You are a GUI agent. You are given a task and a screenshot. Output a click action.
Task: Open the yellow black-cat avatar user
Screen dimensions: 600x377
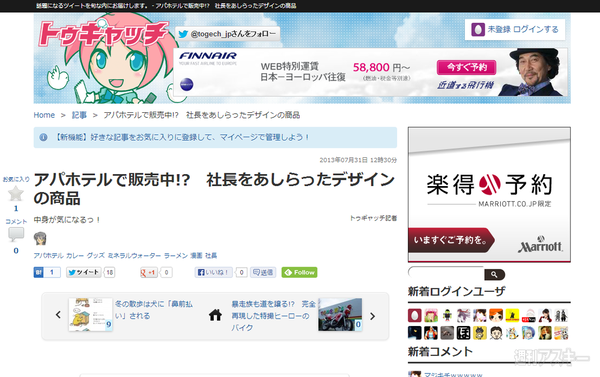(512, 315)
